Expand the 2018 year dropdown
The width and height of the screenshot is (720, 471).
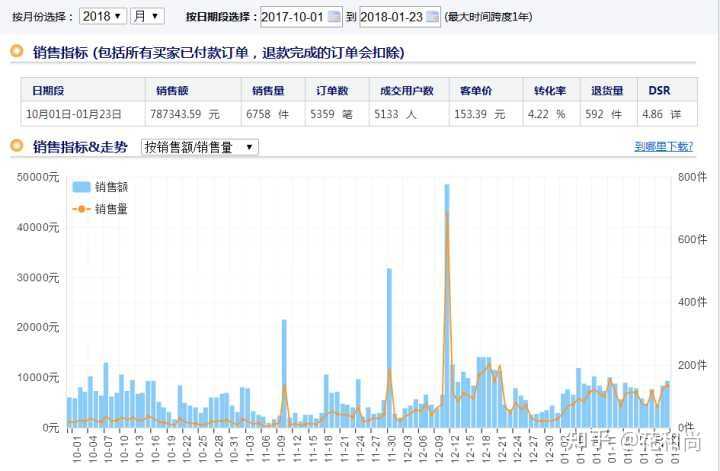coord(103,16)
